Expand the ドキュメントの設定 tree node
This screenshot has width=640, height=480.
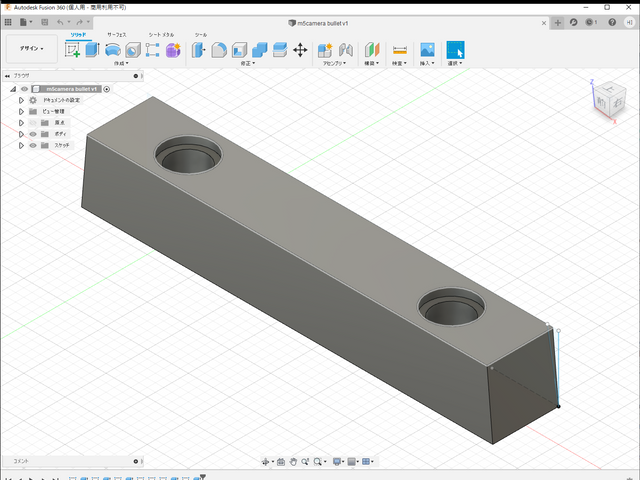pos(21,100)
